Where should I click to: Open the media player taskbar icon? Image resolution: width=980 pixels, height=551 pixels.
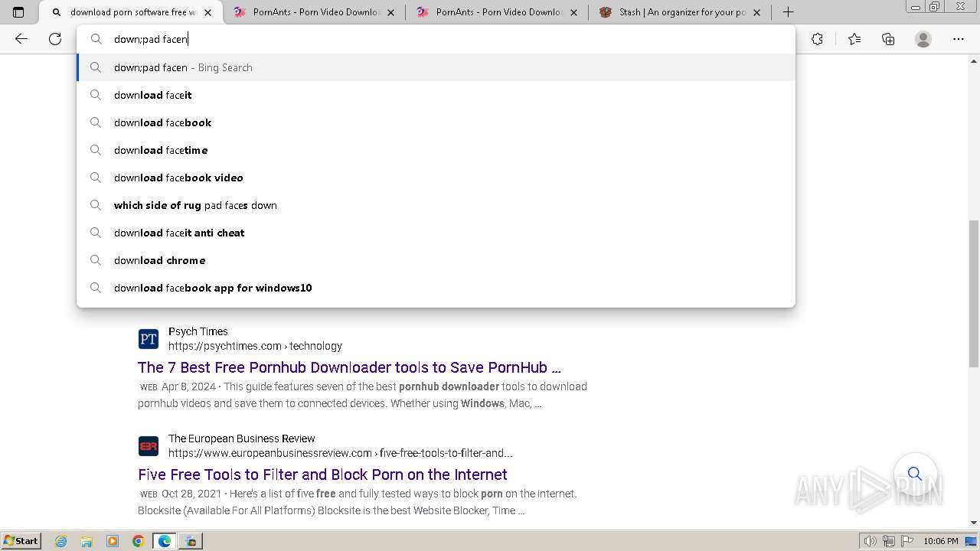pos(113,541)
